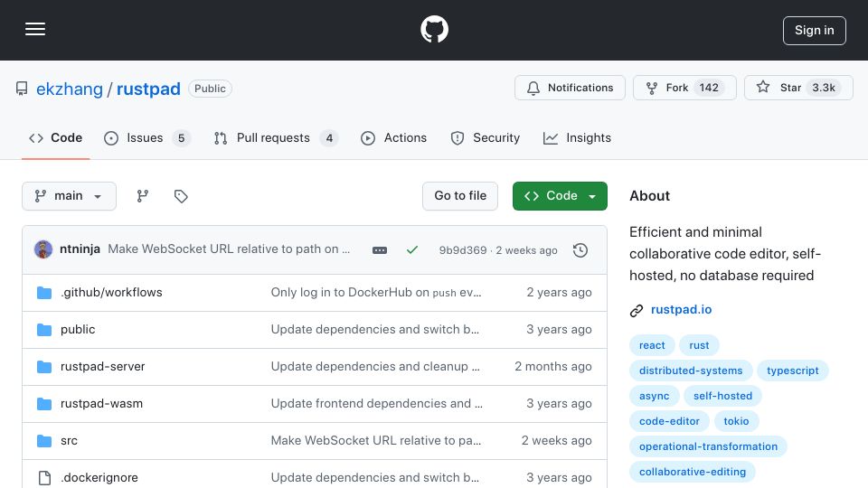Click the GitHub octocat logo
Image resolution: width=868 pixels, height=488 pixels.
434,29
